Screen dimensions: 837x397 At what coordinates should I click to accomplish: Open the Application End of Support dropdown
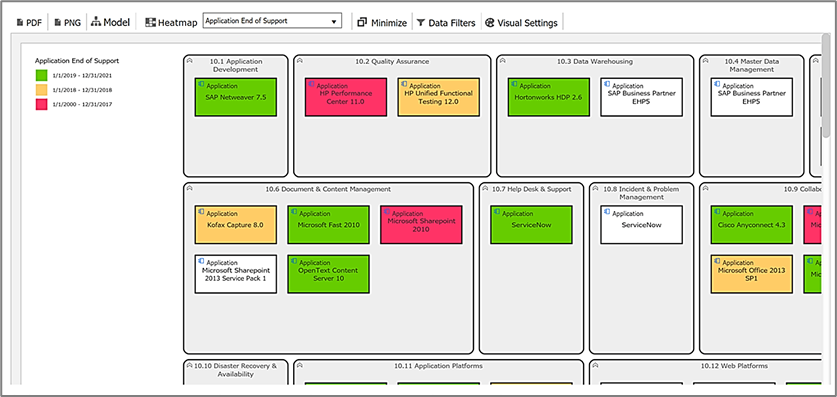(x=272, y=21)
